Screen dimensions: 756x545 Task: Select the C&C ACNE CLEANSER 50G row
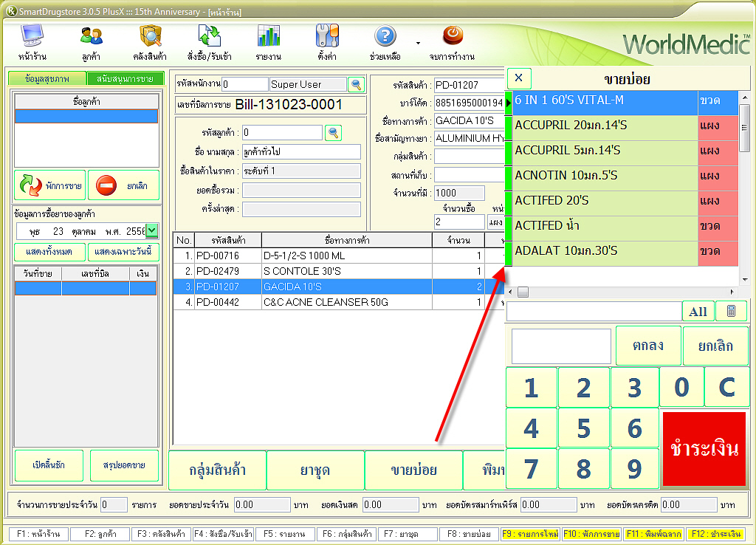click(338, 302)
